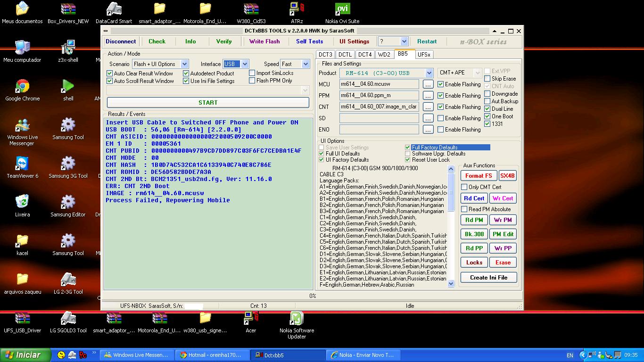
Task: Toggle Use Ini File Settings
Action: [186, 81]
